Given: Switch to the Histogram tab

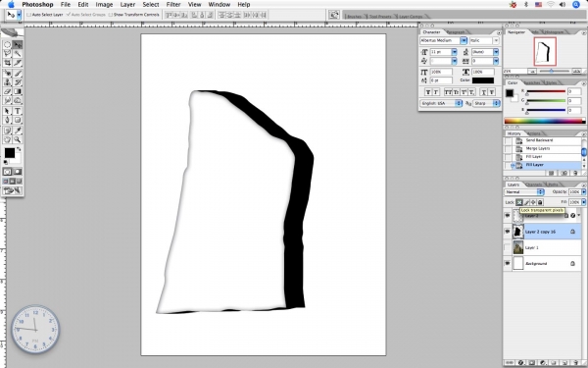Looking at the screenshot, I should 554,32.
